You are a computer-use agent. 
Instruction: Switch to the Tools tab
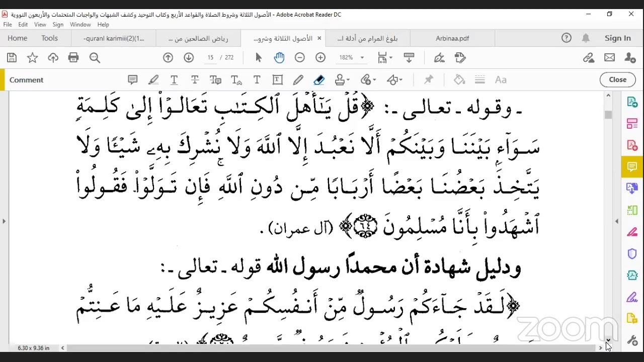[x=49, y=38]
